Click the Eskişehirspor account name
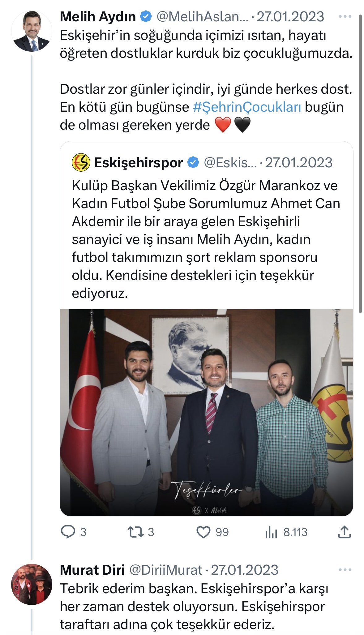 [x=138, y=162]
